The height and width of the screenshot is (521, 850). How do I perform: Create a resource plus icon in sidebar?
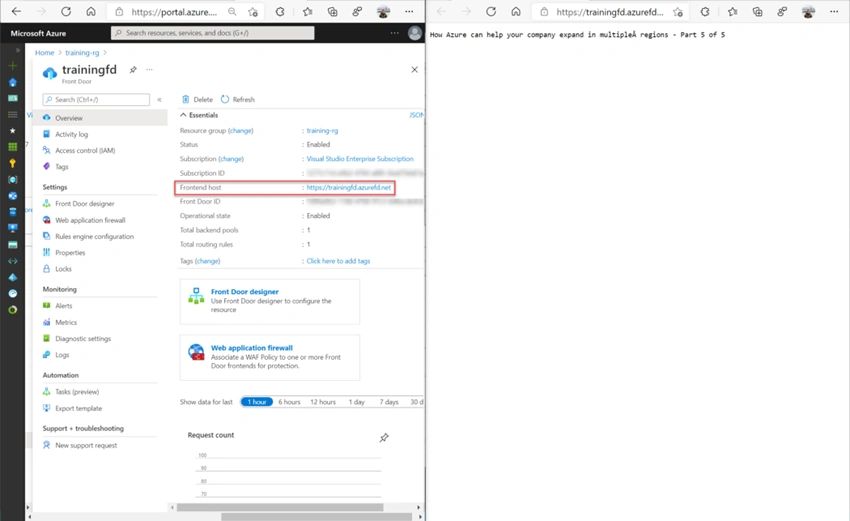[x=12, y=66]
